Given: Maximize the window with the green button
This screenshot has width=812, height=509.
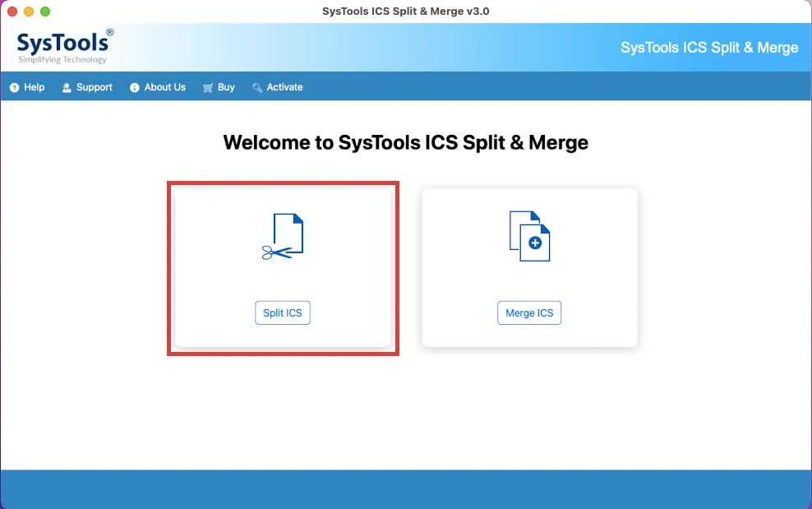Looking at the screenshot, I should [x=45, y=12].
